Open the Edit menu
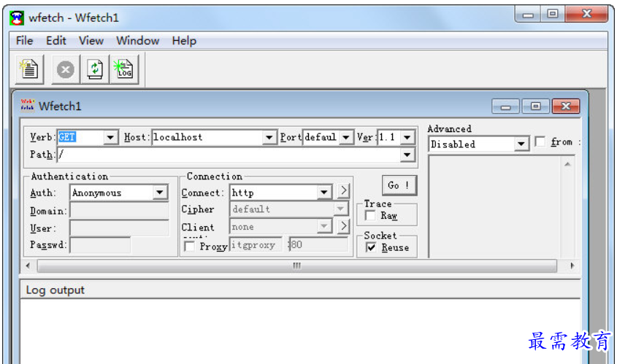 pyautogui.click(x=56, y=41)
